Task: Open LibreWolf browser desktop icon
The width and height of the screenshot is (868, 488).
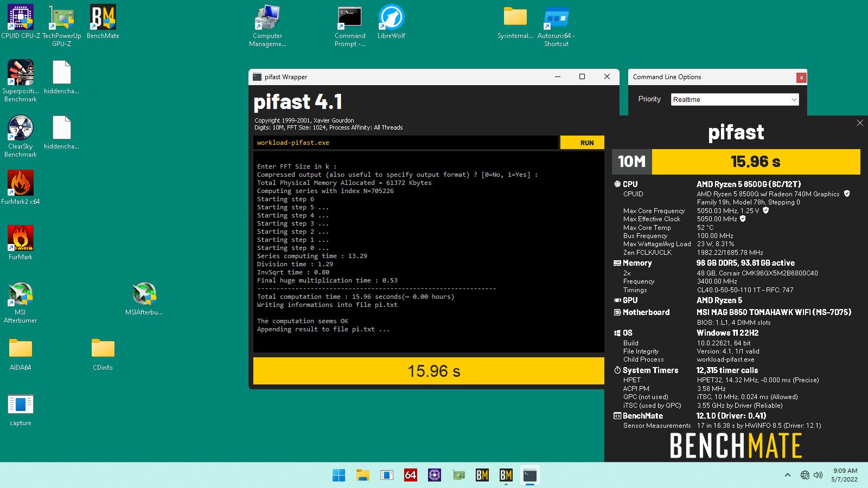Action: click(x=391, y=22)
